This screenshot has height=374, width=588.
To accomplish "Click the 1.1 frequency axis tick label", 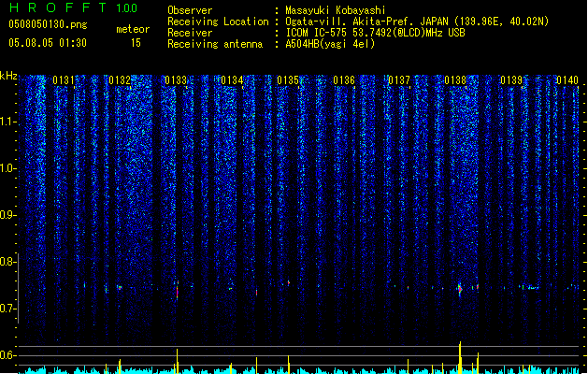I will tap(7, 122).
